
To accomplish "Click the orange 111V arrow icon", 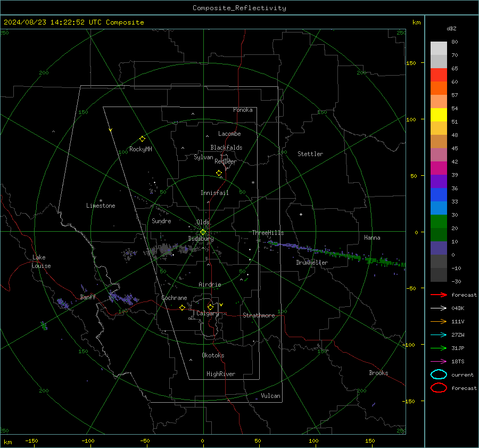I will click(439, 321).
